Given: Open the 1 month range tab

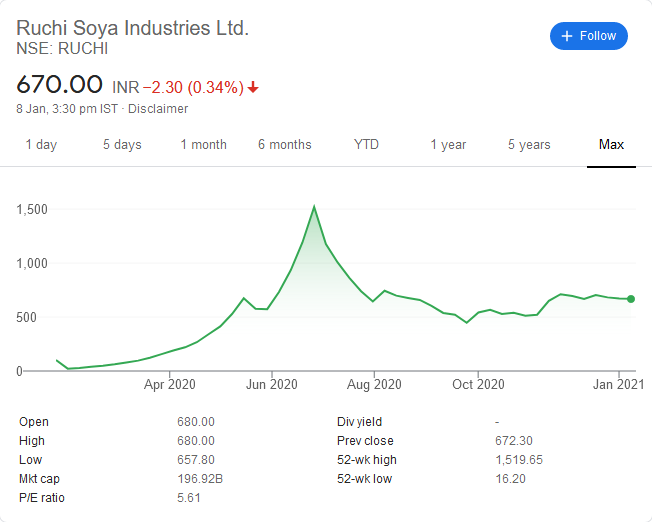Looking at the screenshot, I should coord(204,145).
